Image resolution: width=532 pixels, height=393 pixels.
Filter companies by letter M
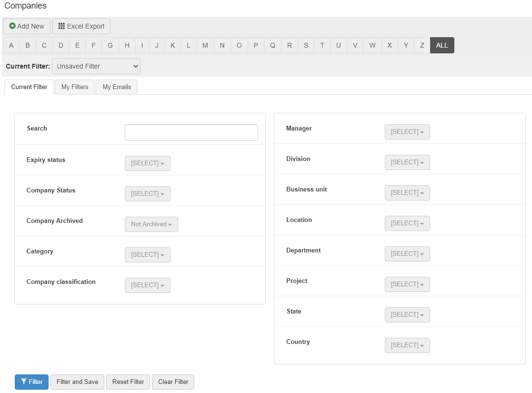(x=205, y=45)
